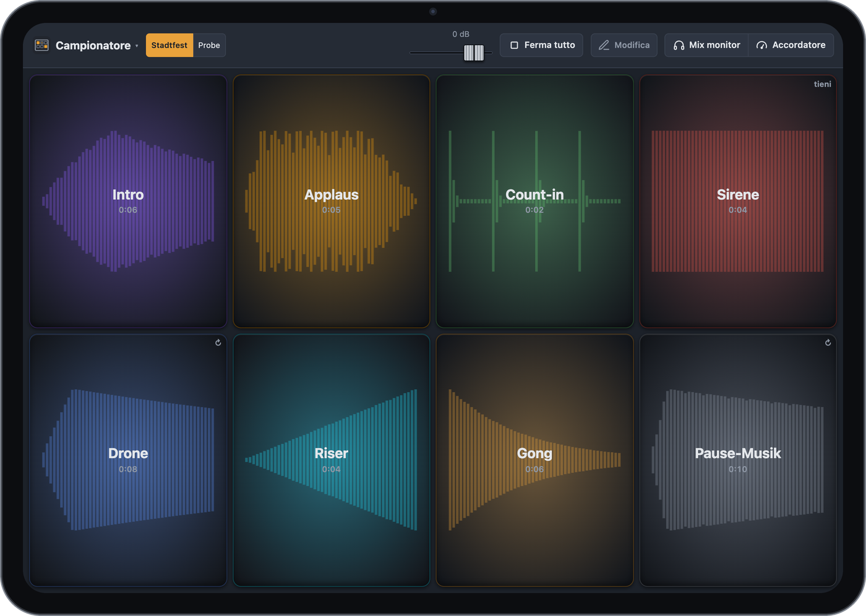Click the 0:08 duration on Drone

128,469
